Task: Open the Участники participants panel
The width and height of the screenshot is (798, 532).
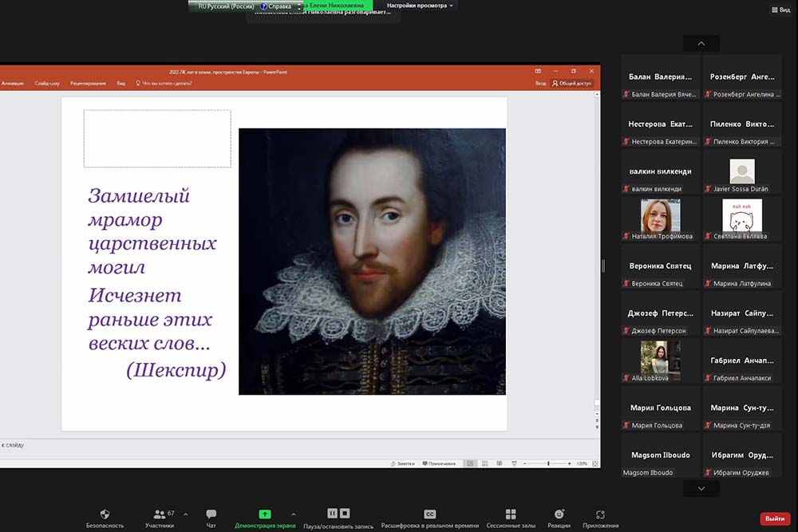Action: 159,514
